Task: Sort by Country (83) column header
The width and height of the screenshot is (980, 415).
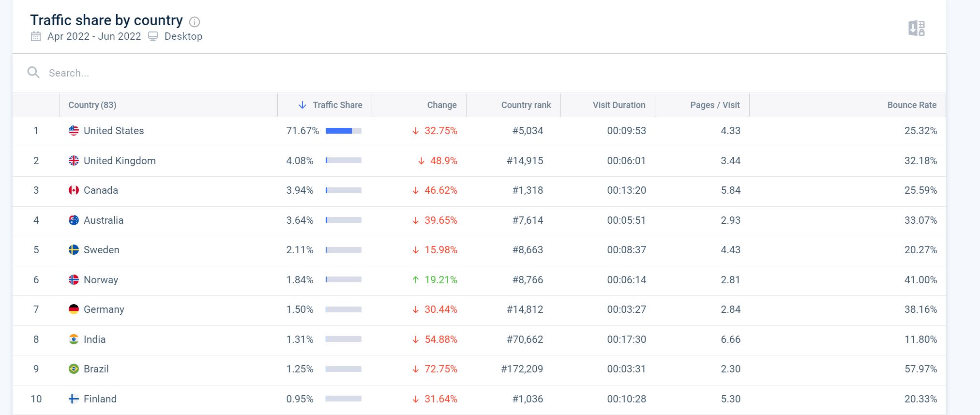Action: pos(168,105)
